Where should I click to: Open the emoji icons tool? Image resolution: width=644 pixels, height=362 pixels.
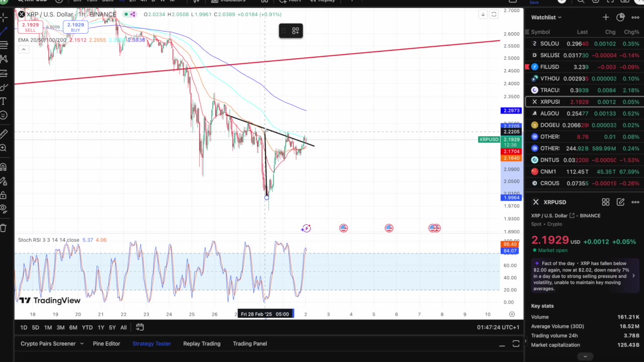pos(4,115)
